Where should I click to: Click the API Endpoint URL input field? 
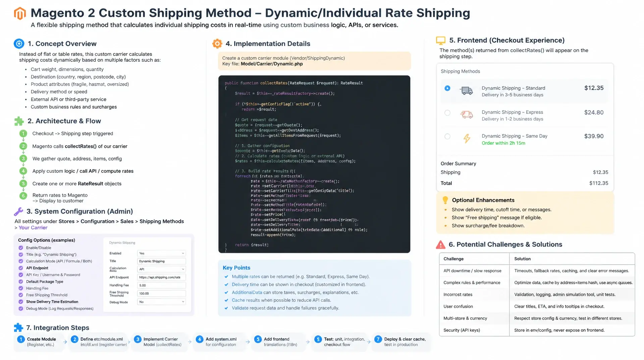click(161, 277)
